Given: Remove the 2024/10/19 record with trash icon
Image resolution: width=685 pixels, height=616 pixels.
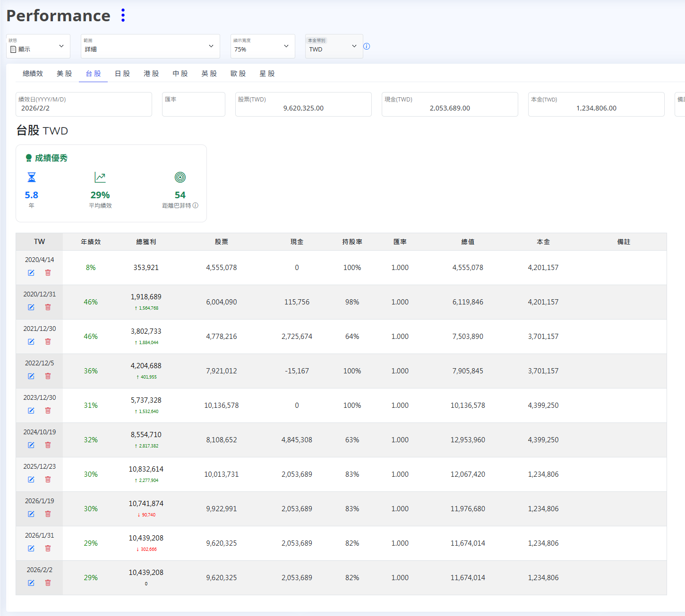Looking at the screenshot, I should point(48,445).
